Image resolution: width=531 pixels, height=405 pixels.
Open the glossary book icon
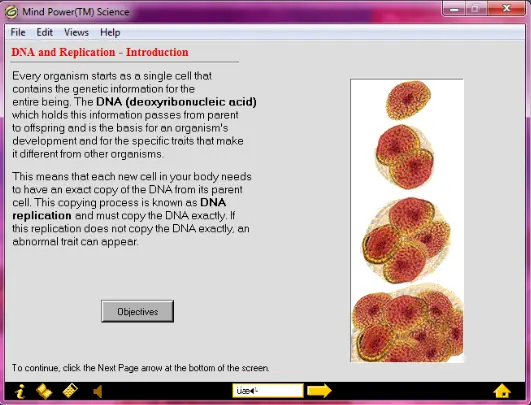(44, 391)
